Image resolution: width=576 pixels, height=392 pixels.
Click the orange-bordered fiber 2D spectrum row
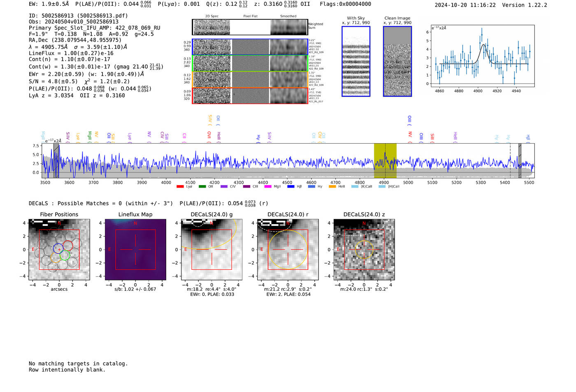(x=250, y=79)
